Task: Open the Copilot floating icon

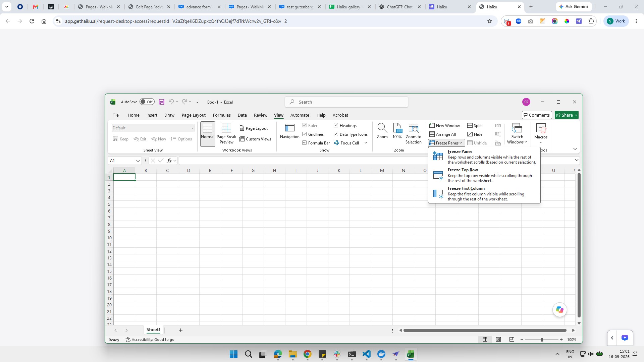Action: tap(559, 310)
